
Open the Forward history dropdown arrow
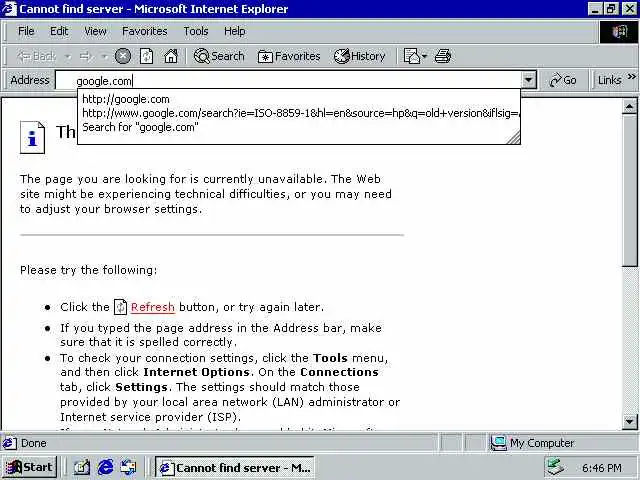104,56
